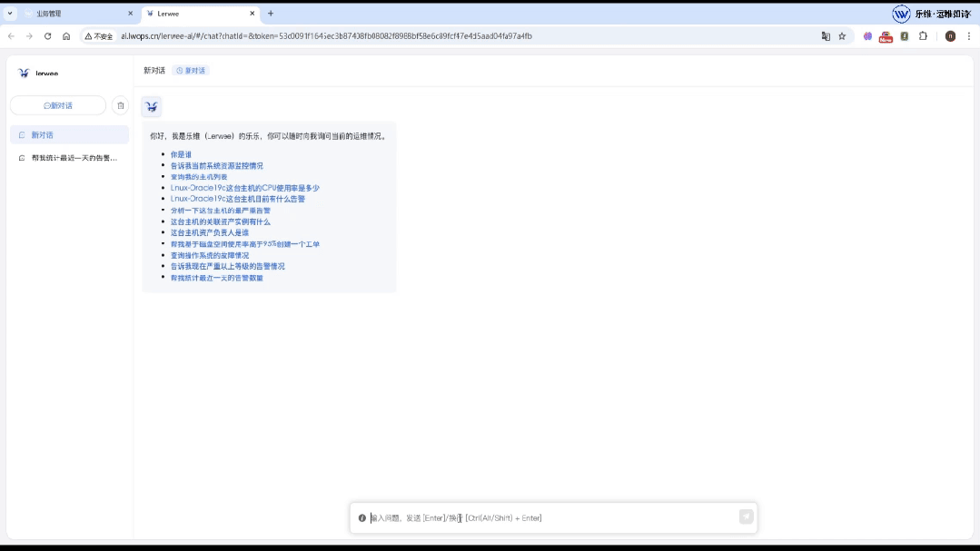The image size is (980, 551).
Task: Click the 磁盘空间使用率高于95%创建工单 suggestion
Action: pyautogui.click(x=244, y=244)
